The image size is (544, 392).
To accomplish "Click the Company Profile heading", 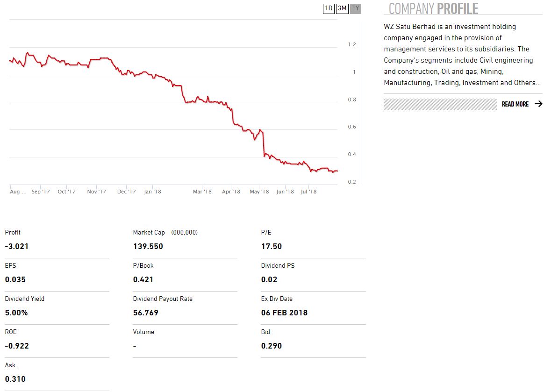I will coord(433,8).
